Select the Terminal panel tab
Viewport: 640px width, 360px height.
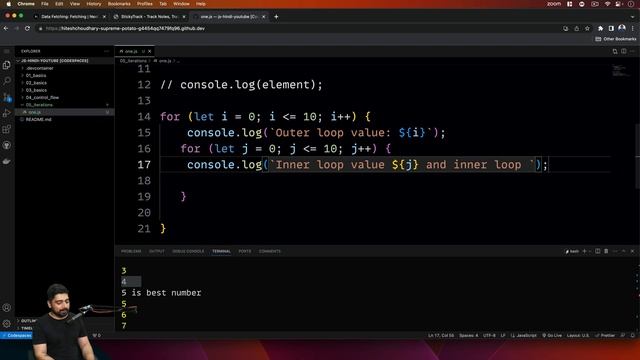(221, 251)
